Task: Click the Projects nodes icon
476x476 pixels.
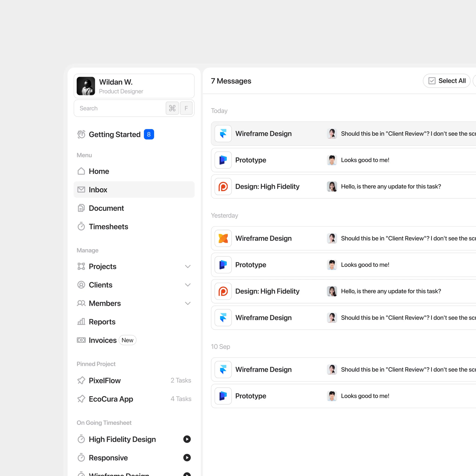Action: coord(81,266)
